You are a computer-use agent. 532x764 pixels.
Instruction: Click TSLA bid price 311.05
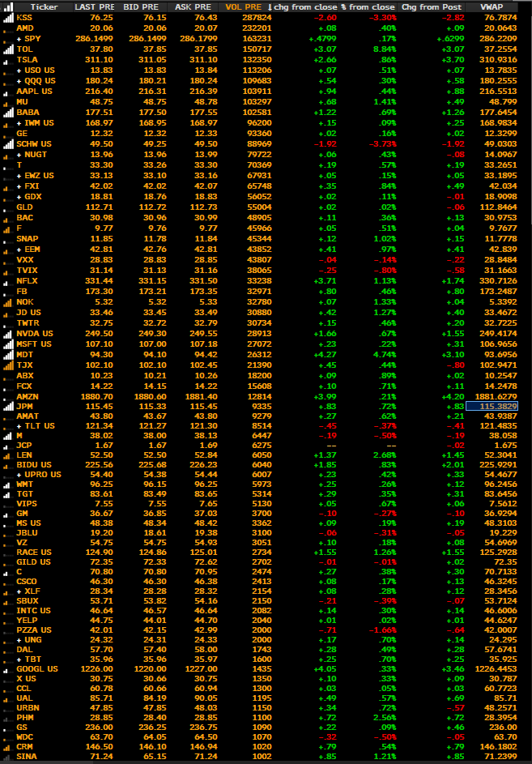(x=152, y=59)
